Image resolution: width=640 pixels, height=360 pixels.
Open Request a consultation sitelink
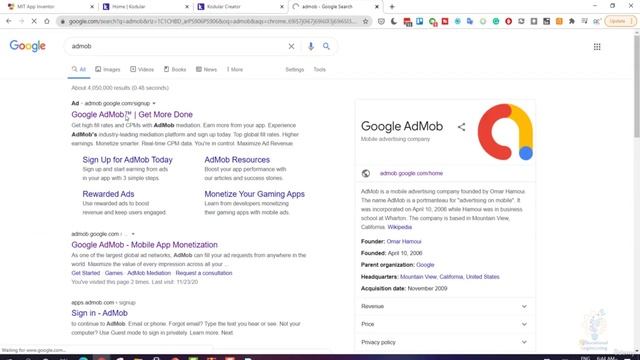click(204, 273)
